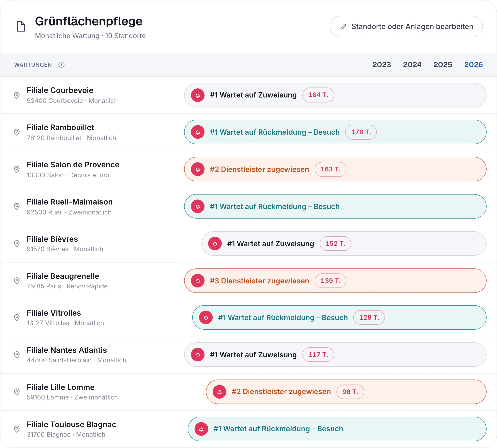Screen dimensions: 497x448
Task: Click the info icon next to WARTUNGEN
Action: (61, 65)
